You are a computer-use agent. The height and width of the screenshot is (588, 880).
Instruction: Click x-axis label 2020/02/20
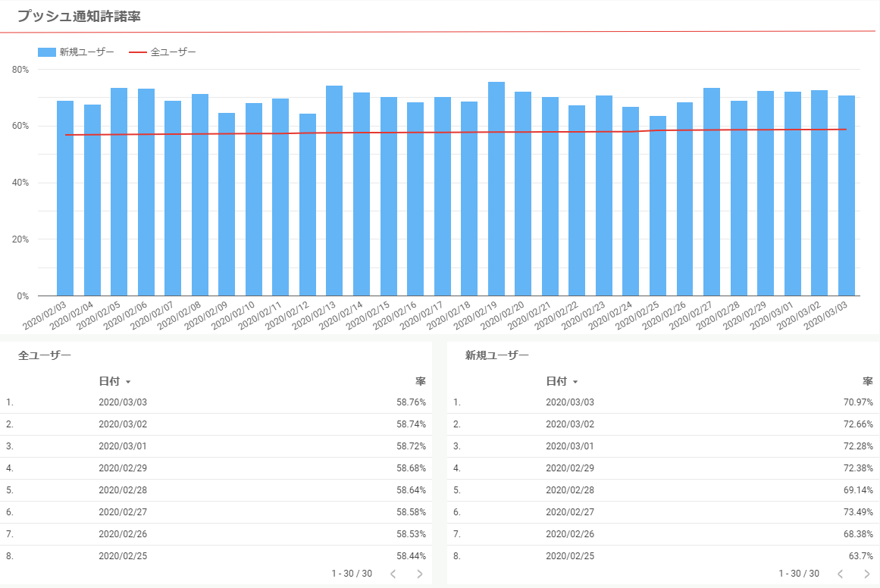coord(503,315)
